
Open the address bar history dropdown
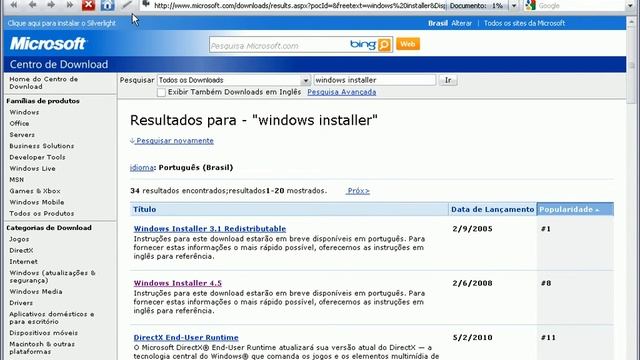coord(514,6)
